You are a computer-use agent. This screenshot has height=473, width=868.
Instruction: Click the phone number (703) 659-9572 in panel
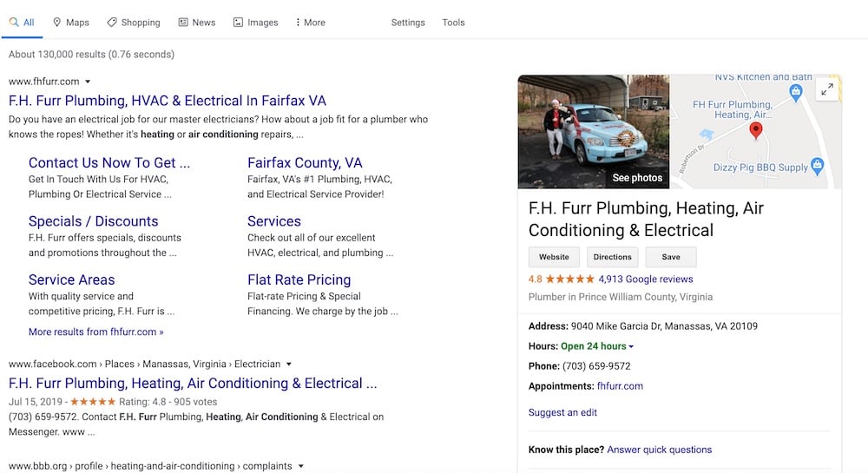pos(596,366)
